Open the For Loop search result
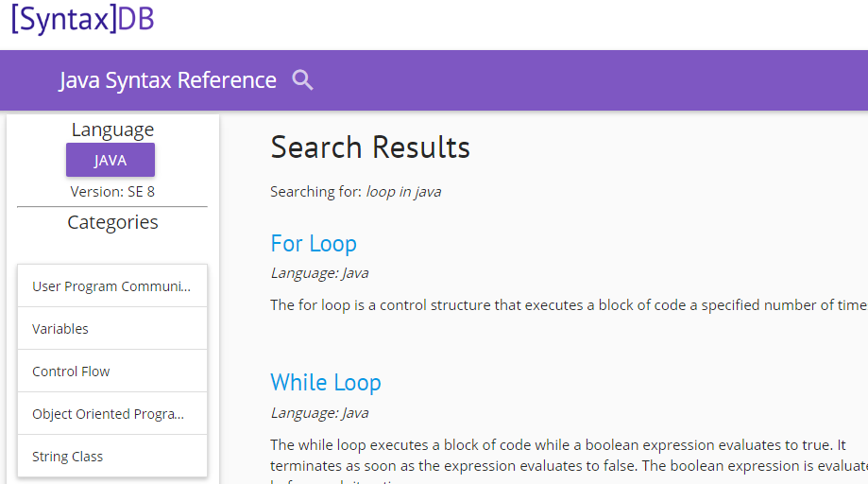The width and height of the screenshot is (868, 484). click(x=314, y=244)
